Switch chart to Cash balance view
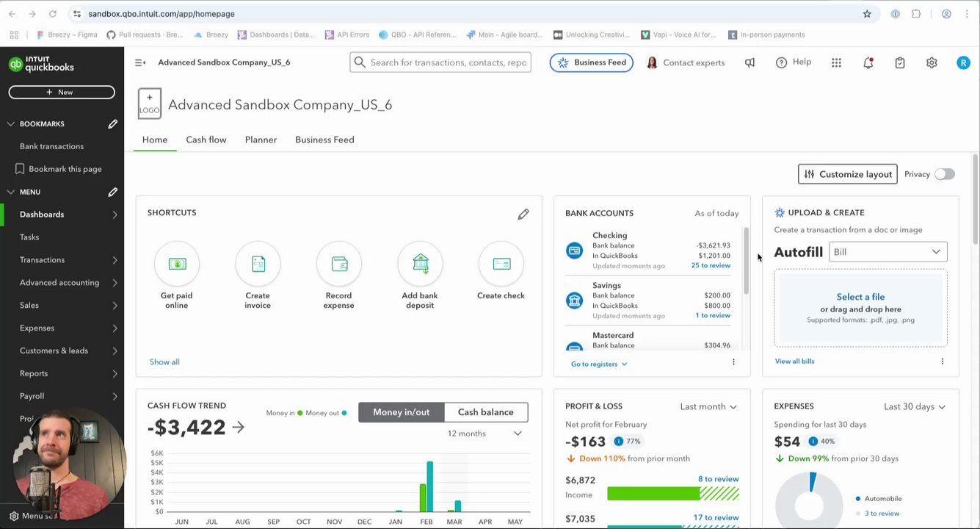Screen dimensions: 980x529 [x=485, y=412]
